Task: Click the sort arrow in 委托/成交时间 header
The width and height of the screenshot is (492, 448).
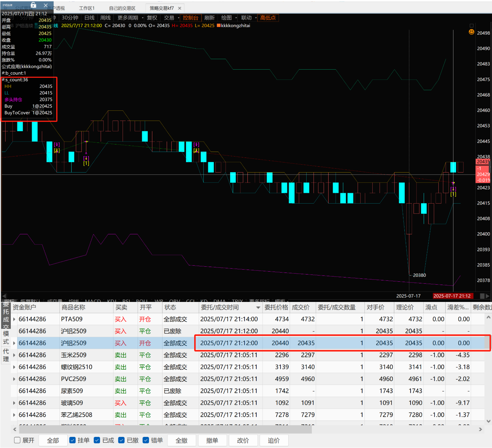Action: [x=258, y=307]
